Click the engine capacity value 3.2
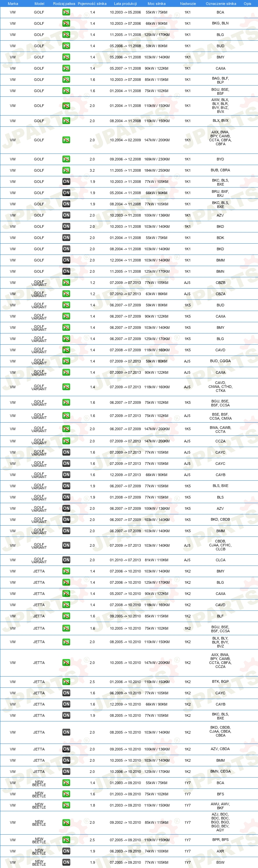 point(92,170)
